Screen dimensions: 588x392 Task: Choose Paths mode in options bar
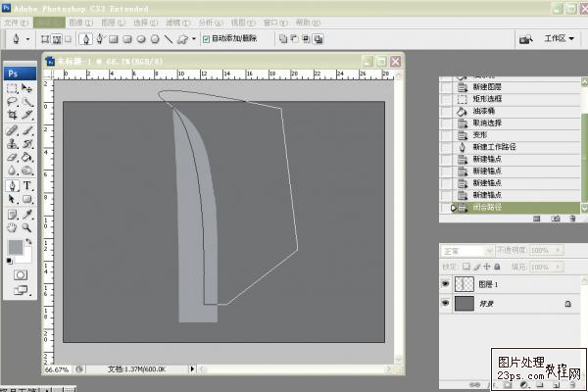point(57,39)
